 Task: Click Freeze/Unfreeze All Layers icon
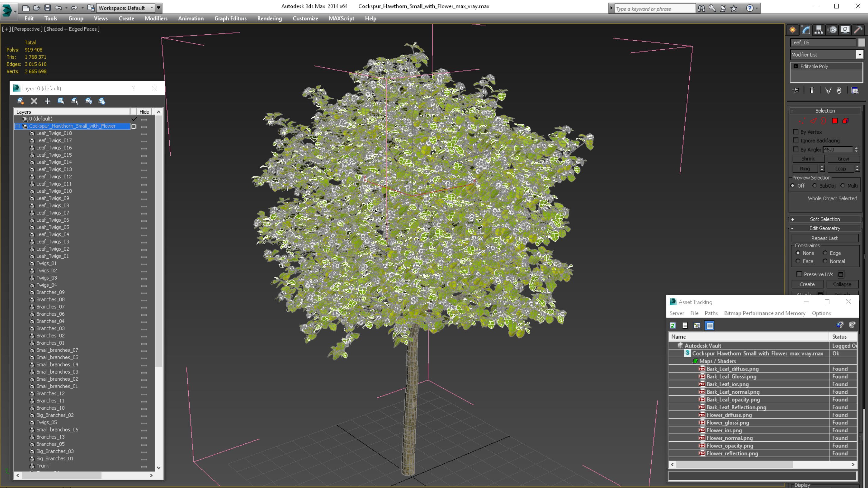[102, 101]
